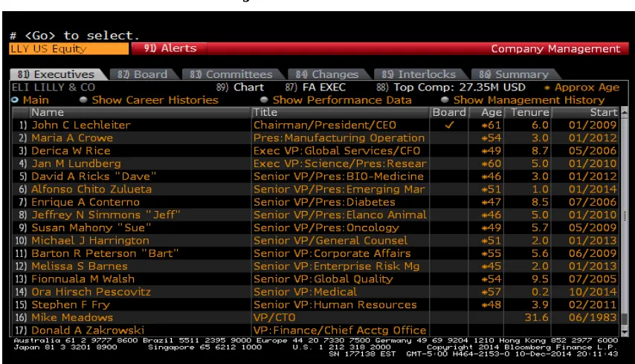Open executive Derica W Rice
This screenshot has width=635, height=364.
[71, 151]
